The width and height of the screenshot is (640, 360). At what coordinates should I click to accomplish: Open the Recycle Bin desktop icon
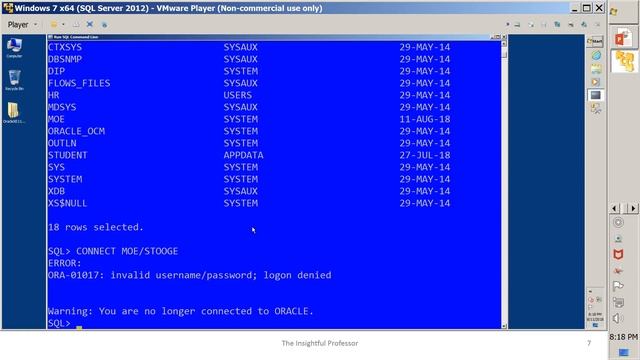coord(14,80)
